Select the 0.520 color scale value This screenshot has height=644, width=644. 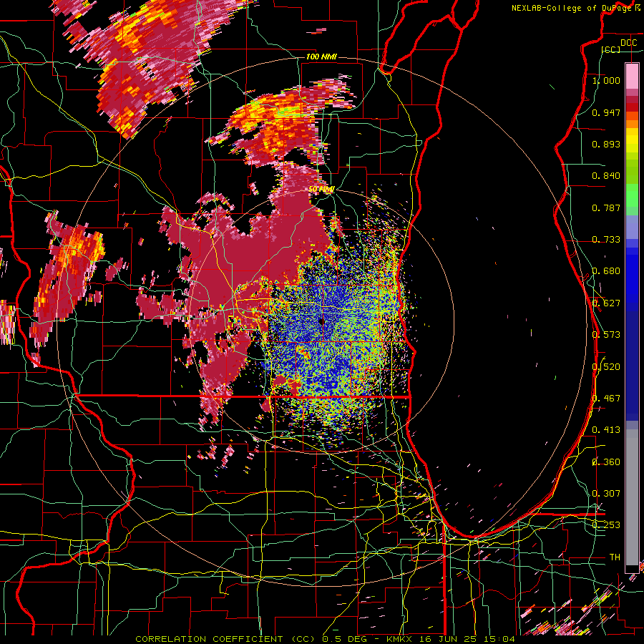click(606, 367)
